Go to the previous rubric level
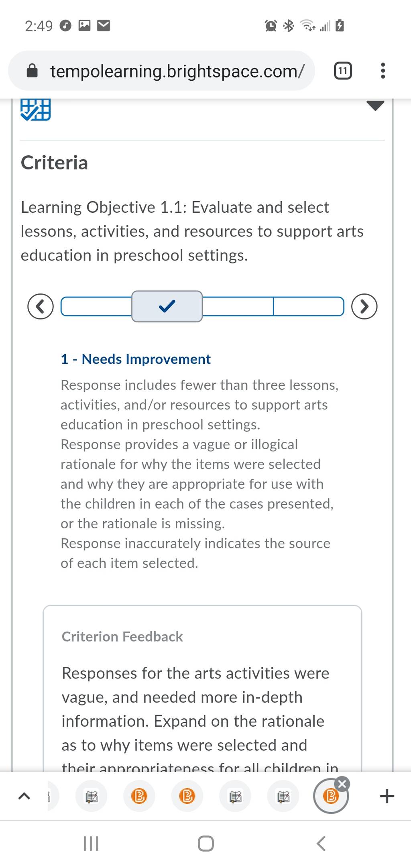 (x=41, y=306)
